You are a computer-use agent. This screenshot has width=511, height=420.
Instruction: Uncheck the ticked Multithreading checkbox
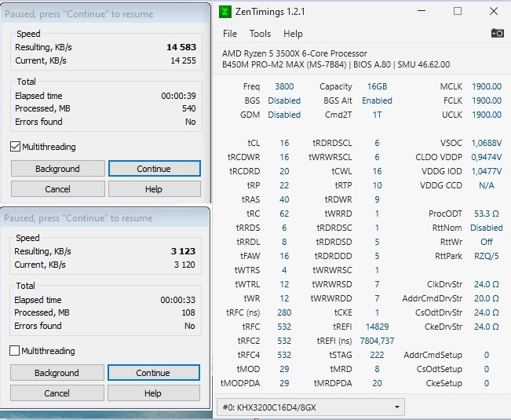[x=16, y=147]
